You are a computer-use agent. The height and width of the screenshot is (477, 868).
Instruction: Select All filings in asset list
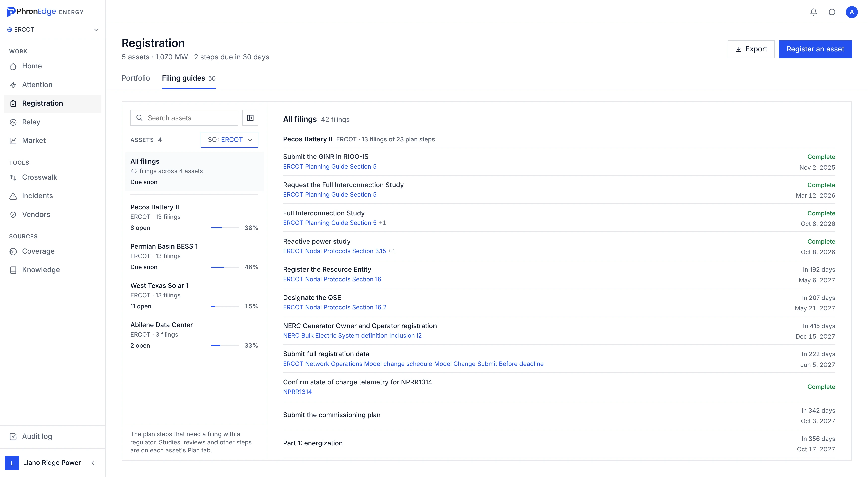pyautogui.click(x=194, y=171)
